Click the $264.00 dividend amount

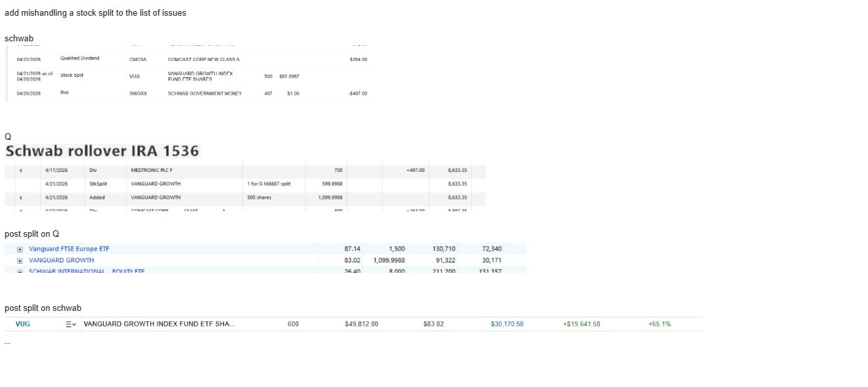359,60
